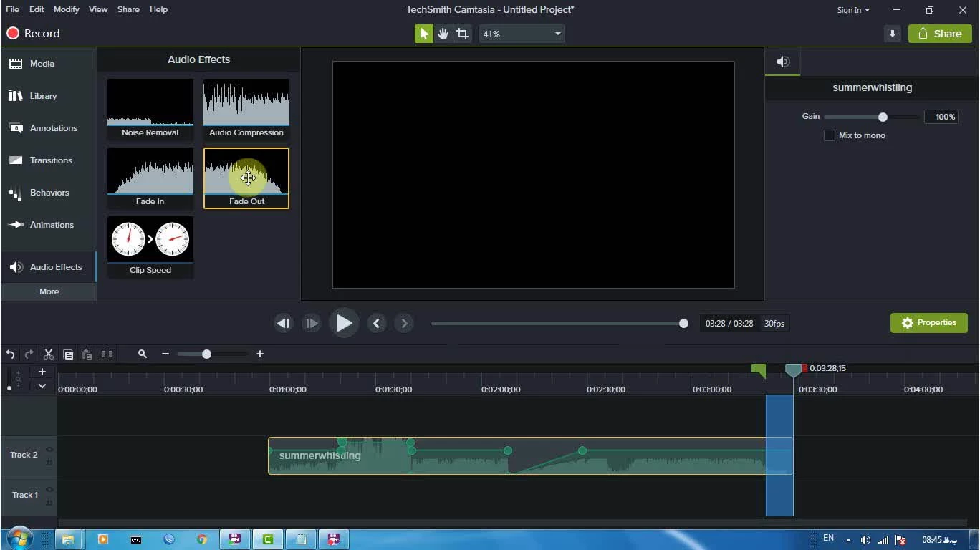The image size is (980, 550).
Task: Split the clip at playhead
Action: pyautogui.click(x=107, y=354)
